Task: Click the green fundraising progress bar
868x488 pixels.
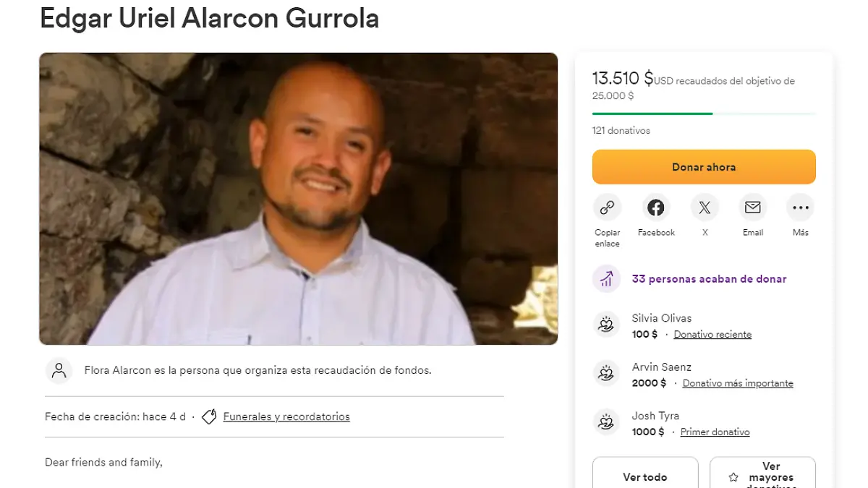Action: click(x=704, y=114)
